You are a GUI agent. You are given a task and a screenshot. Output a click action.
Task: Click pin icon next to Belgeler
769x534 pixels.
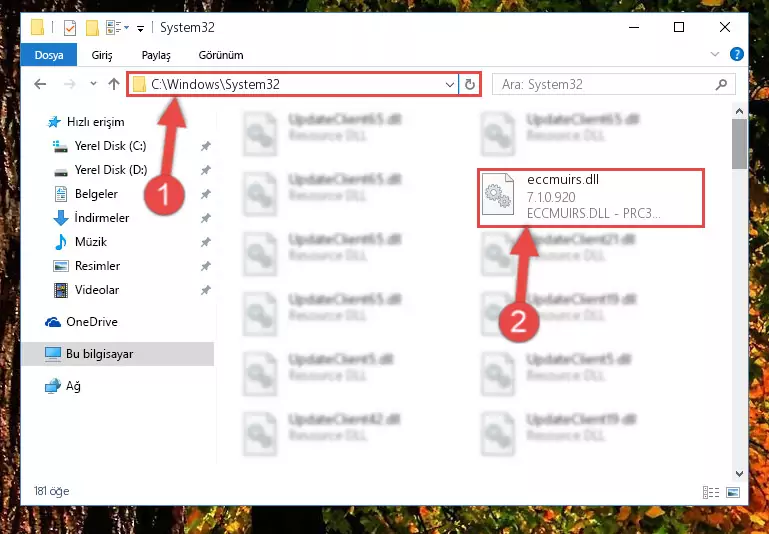[x=205, y=194]
